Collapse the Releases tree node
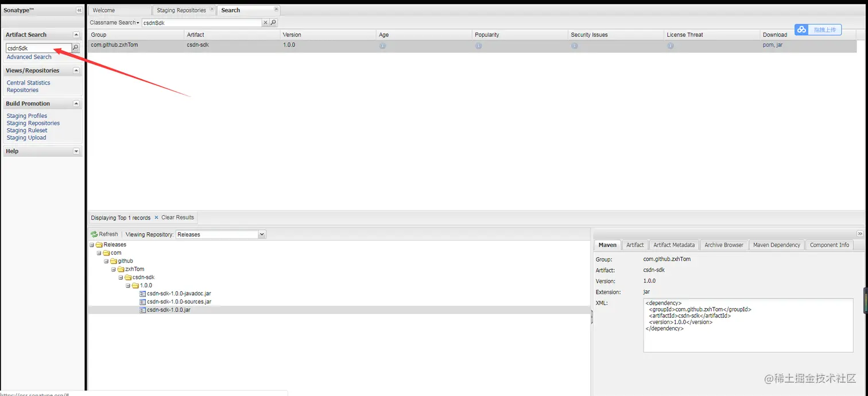Image resolution: width=868 pixels, height=396 pixels. click(92, 245)
